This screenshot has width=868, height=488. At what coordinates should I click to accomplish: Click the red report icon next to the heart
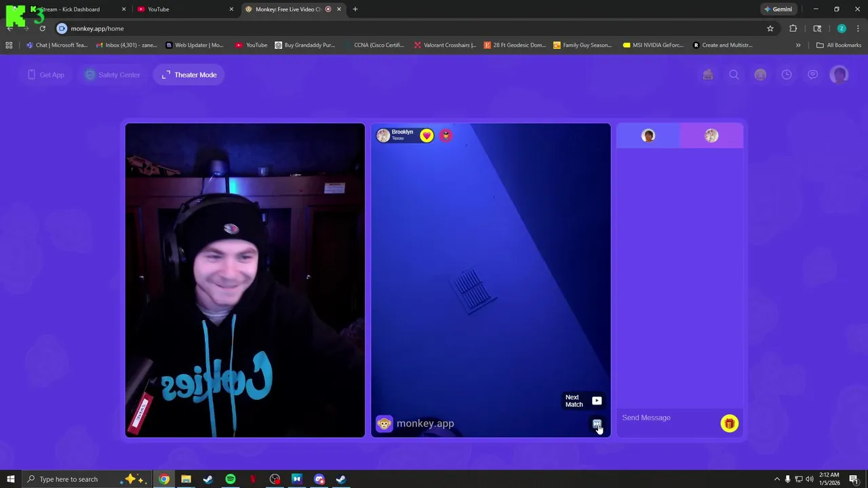click(x=446, y=136)
